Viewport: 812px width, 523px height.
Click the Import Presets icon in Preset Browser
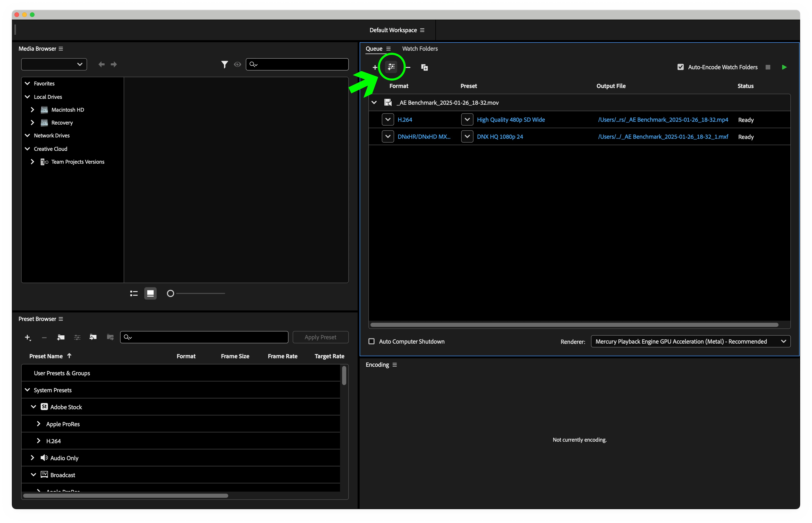[93, 337]
